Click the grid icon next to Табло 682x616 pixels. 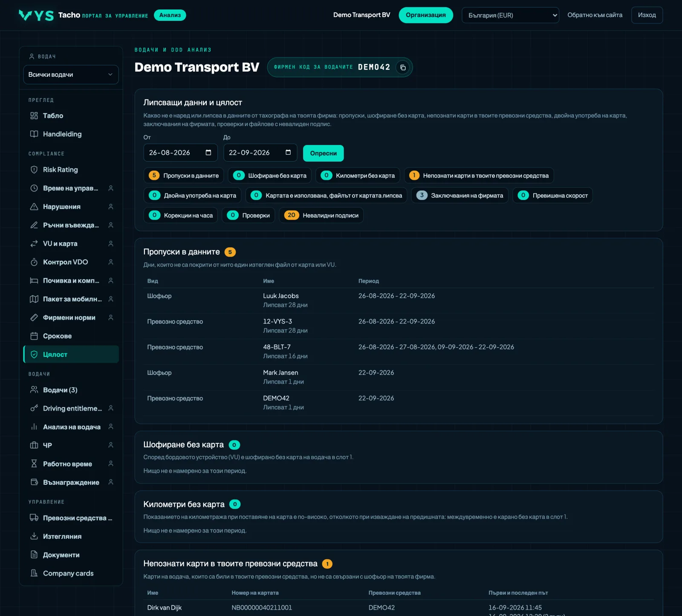point(34,116)
